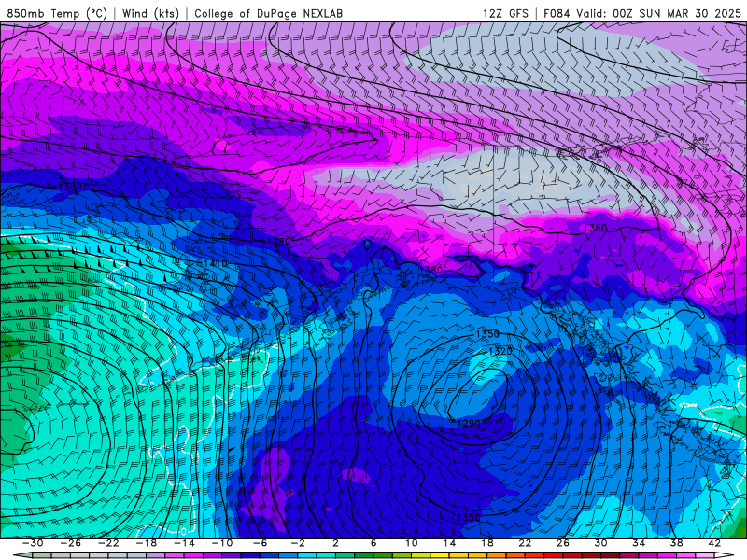Click the 42 colorbar tick label
The image size is (747, 560).
714,543
